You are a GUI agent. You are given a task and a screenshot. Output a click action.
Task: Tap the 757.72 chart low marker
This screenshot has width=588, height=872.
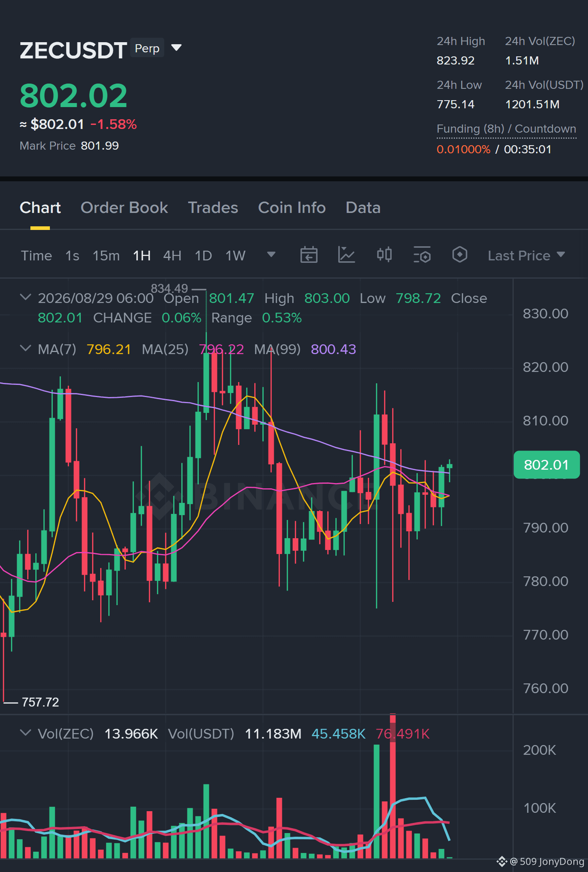click(40, 702)
